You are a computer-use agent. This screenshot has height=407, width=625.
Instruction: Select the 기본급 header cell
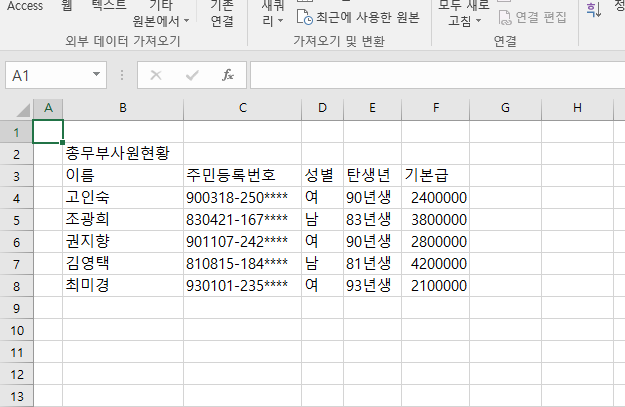click(x=435, y=175)
